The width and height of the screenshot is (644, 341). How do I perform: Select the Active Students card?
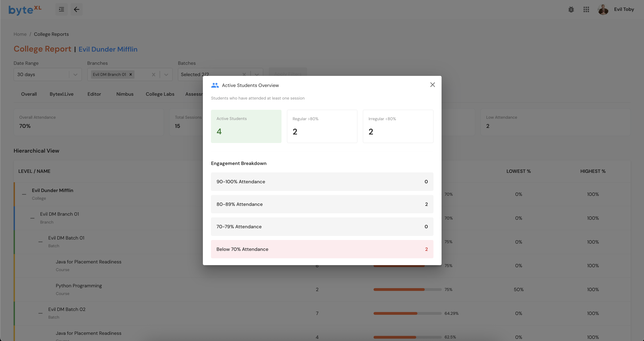(246, 126)
